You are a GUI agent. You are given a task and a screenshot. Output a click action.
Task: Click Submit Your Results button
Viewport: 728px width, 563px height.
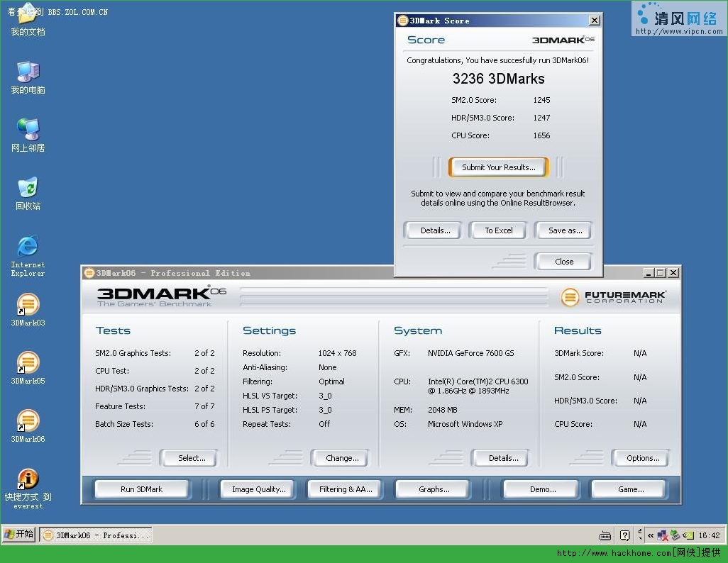point(499,167)
